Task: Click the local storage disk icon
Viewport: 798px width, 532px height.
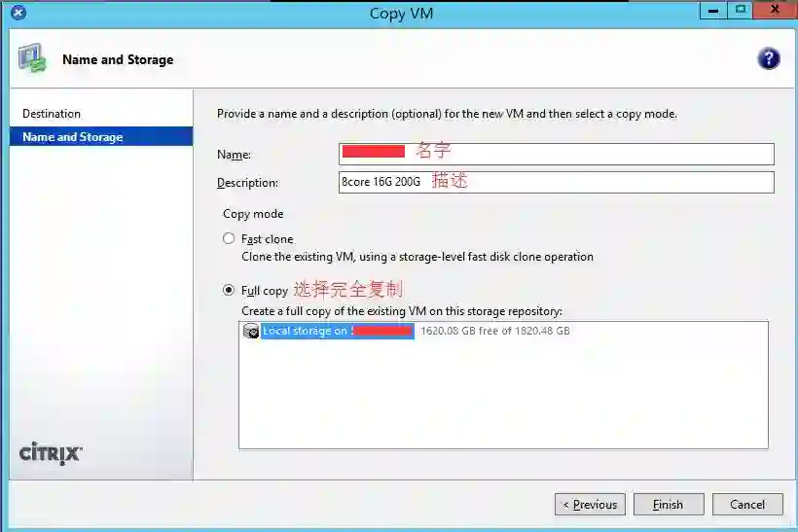Action: coord(250,331)
